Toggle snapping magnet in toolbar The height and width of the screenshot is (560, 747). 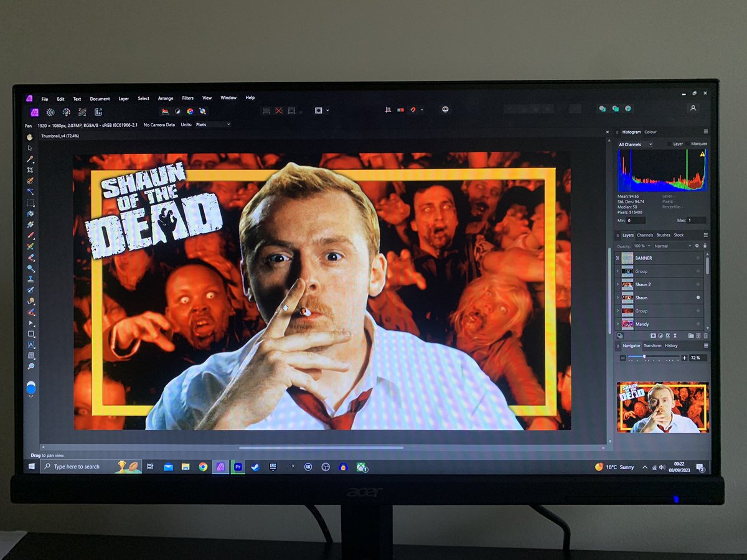413,110
